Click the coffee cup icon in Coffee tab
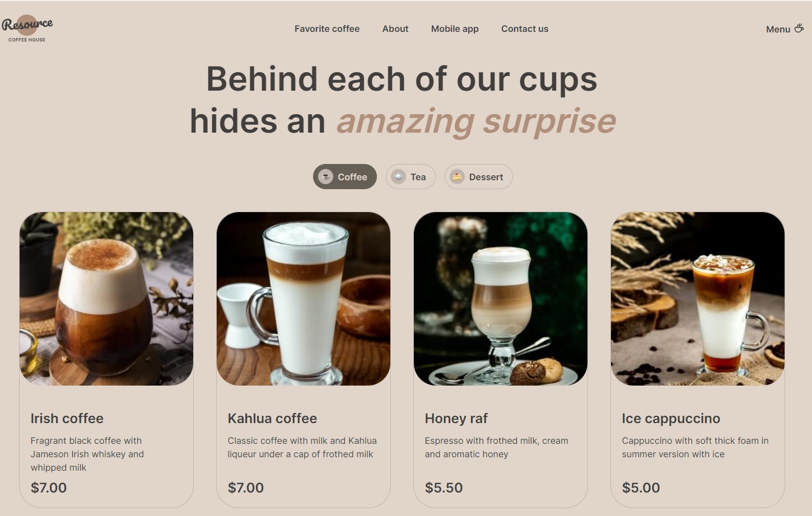812x516 pixels. point(325,177)
